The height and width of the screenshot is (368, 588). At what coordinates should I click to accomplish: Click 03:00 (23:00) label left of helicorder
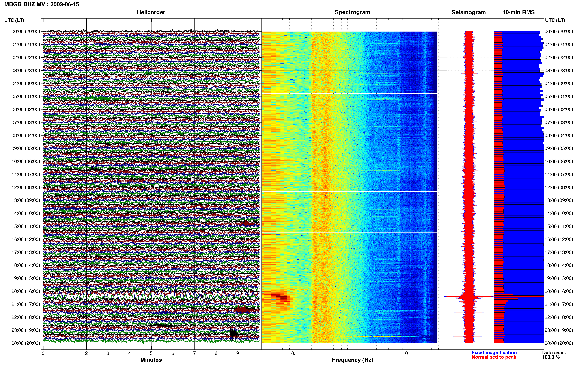coord(26,71)
